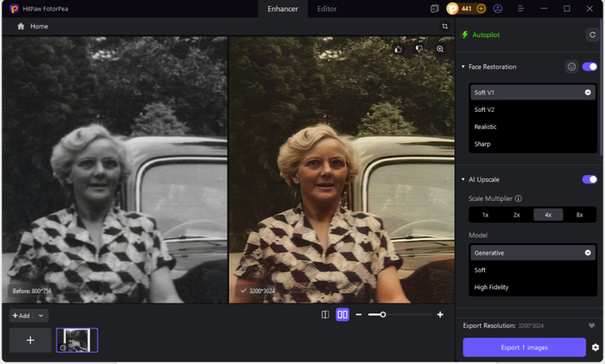Select Sharp face model
Screen dimensions: 605x364
tap(533, 143)
